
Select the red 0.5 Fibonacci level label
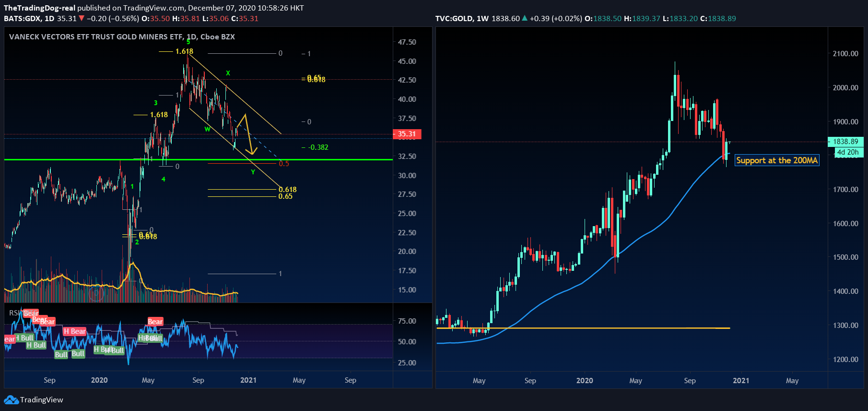tap(284, 164)
